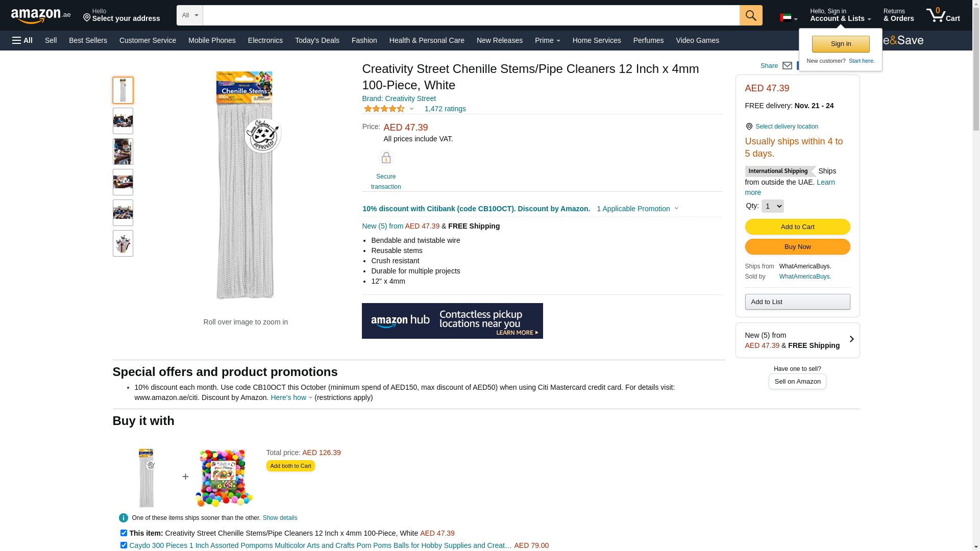Screen dimensions: 980x551
Task: Click the Amazon.ae logo
Action: [41, 16]
